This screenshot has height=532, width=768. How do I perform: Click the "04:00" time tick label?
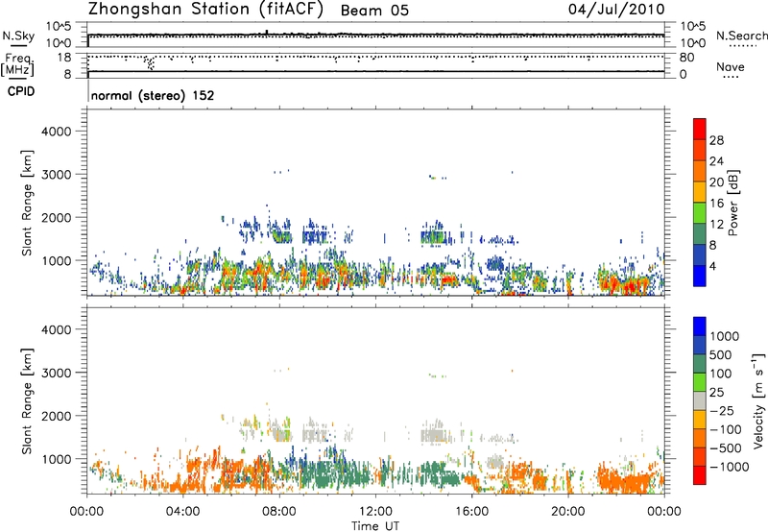click(182, 512)
